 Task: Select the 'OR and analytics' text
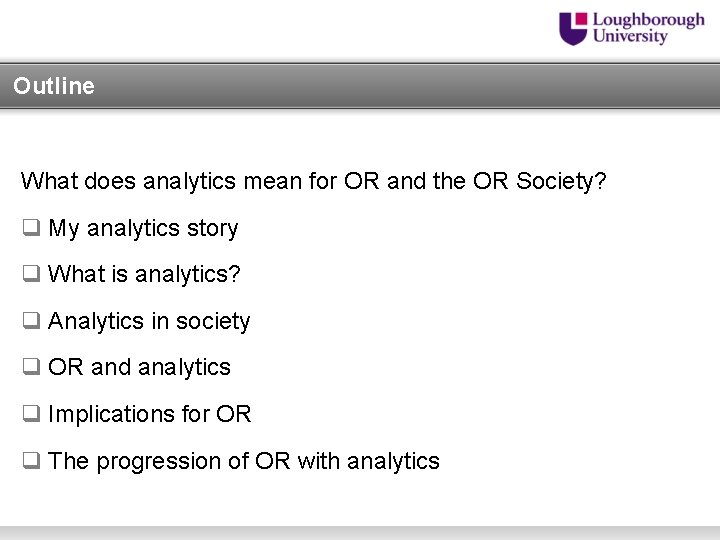coord(139,367)
